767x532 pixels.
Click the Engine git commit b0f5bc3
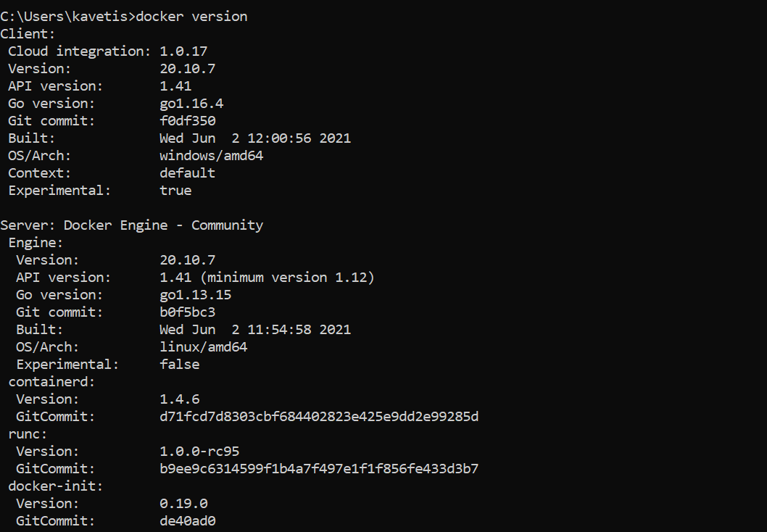(x=187, y=312)
